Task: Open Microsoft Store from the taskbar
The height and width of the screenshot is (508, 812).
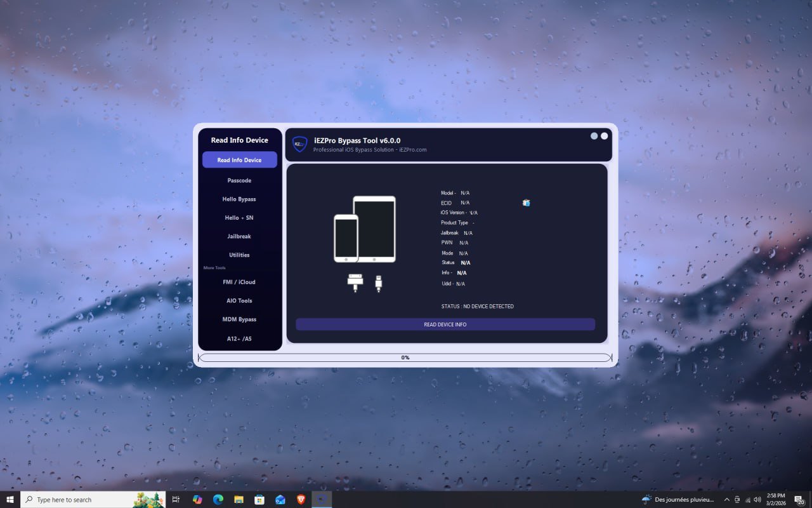Action: 259,500
